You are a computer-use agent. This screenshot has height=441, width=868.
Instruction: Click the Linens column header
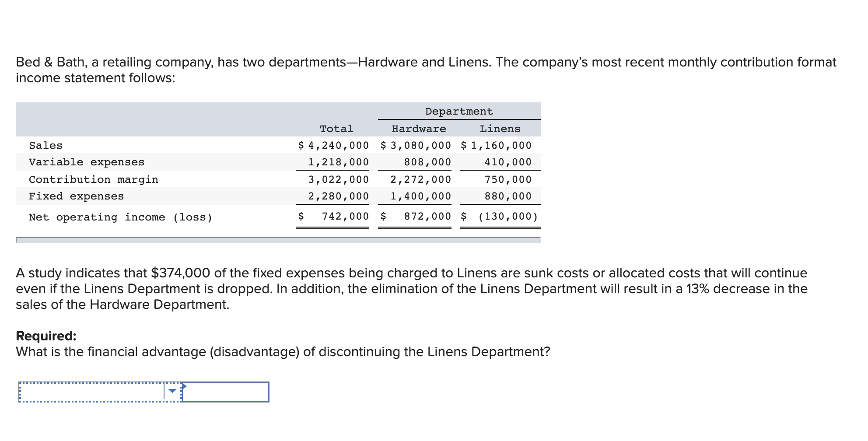500,129
